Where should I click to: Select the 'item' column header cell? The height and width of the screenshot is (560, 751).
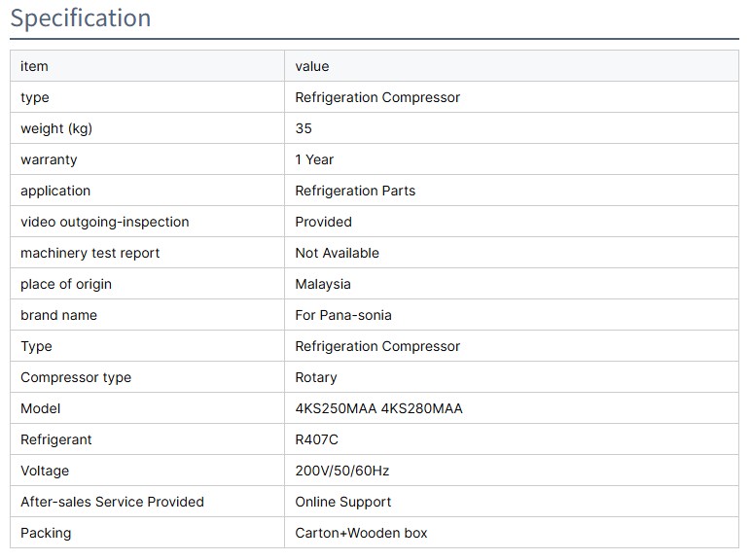(34, 66)
